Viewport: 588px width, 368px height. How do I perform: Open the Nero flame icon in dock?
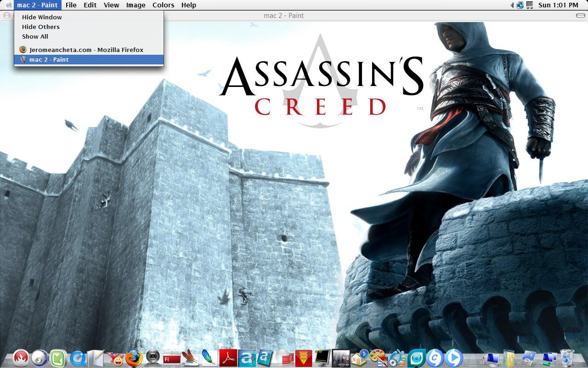point(21,358)
